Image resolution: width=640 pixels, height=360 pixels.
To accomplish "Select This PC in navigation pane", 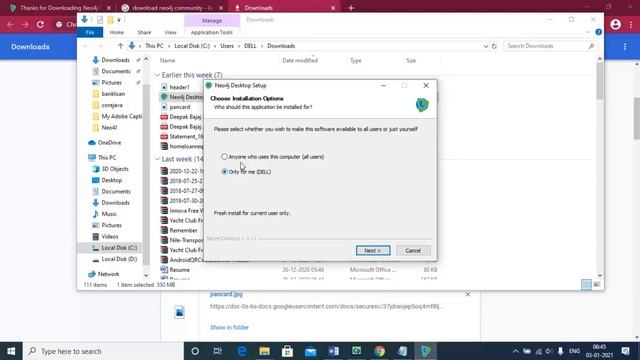I will click(107, 158).
